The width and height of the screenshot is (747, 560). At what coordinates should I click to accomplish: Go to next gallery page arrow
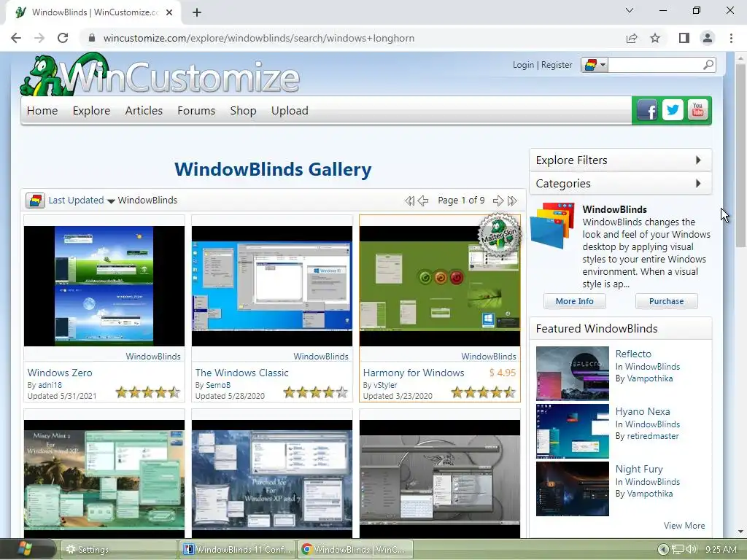pyautogui.click(x=498, y=201)
